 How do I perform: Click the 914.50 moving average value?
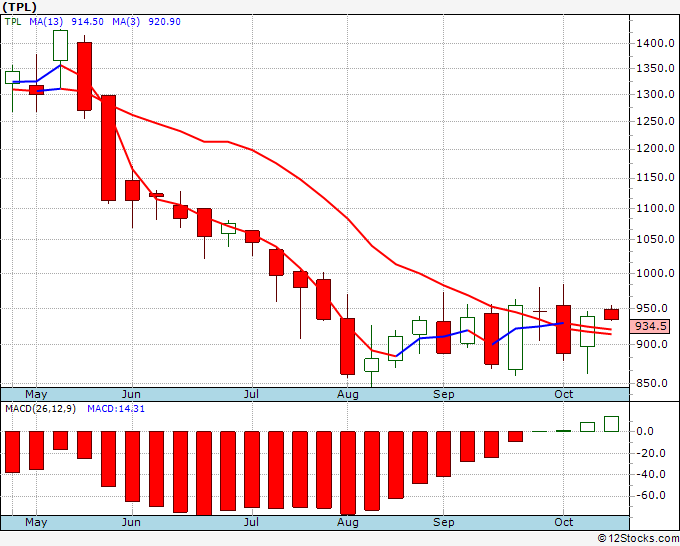click(x=87, y=22)
